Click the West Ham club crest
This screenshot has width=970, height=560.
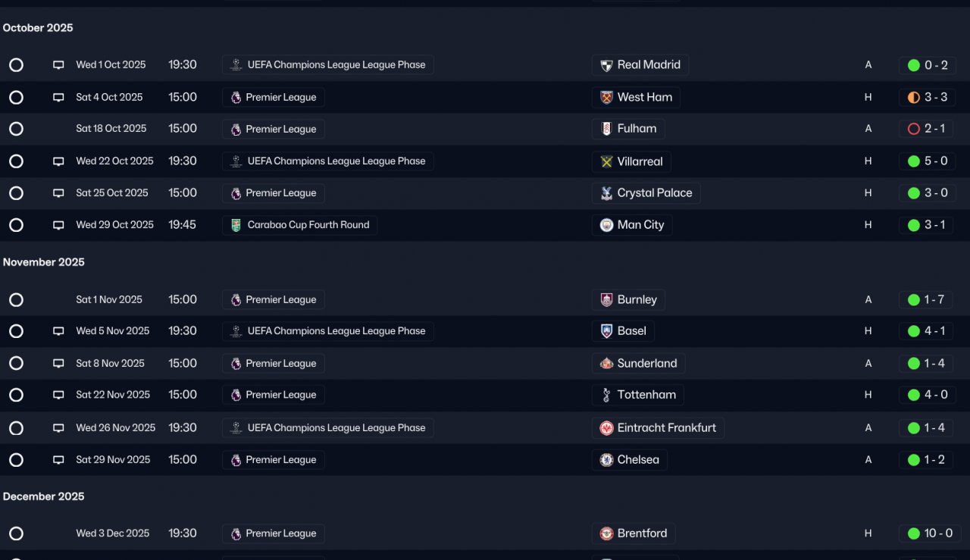point(606,97)
